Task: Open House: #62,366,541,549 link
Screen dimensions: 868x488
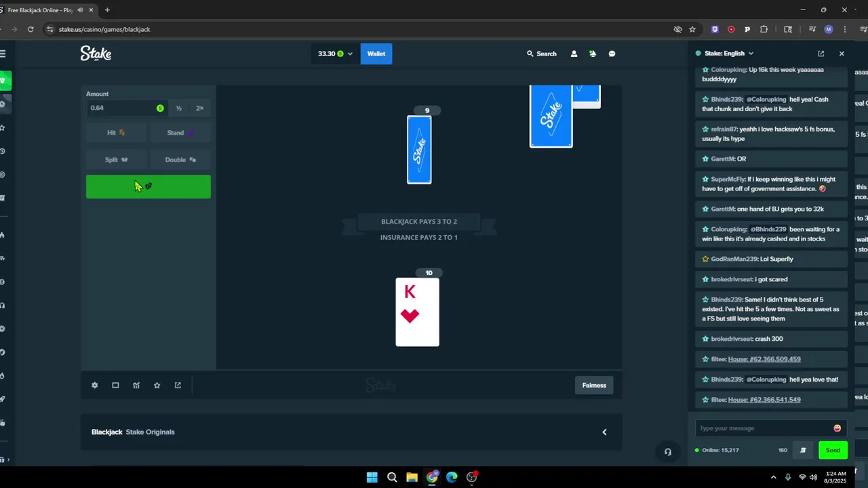Action: point(764,400)
